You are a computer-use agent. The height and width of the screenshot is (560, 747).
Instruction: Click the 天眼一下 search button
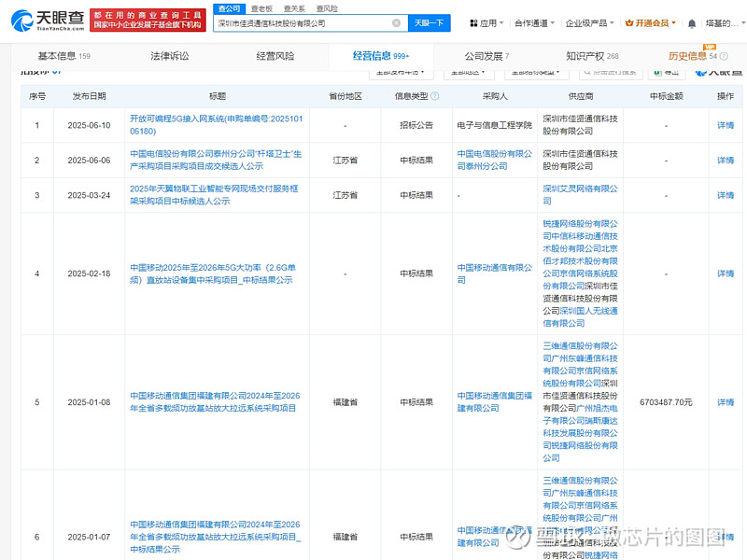click(x=429, y=22)
